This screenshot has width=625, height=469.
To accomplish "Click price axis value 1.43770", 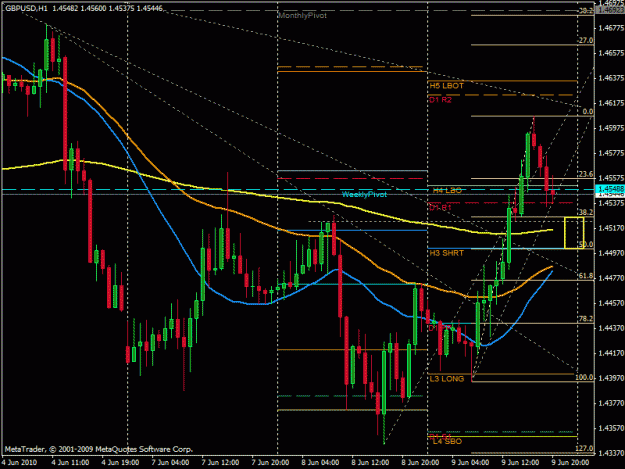I will click(x=611, y=403).
